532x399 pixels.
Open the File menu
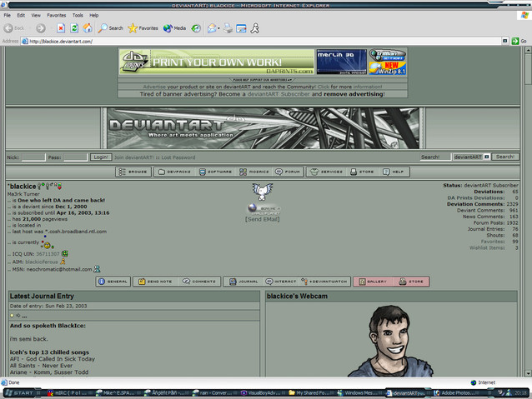8,15
